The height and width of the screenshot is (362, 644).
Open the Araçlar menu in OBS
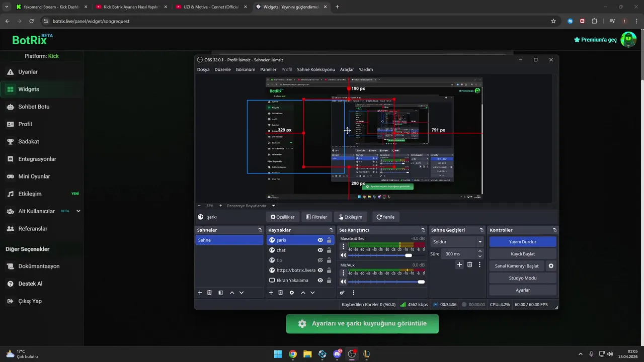pos(347,69)
